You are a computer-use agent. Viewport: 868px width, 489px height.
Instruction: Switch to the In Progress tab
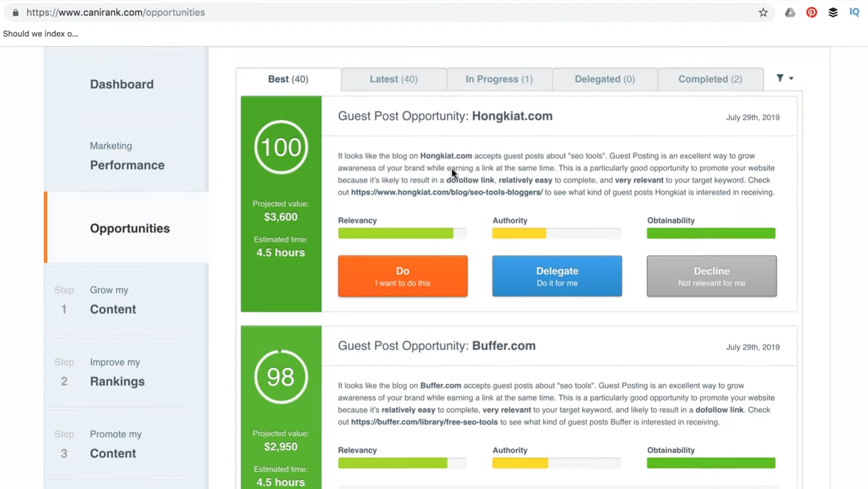(499, 79)
